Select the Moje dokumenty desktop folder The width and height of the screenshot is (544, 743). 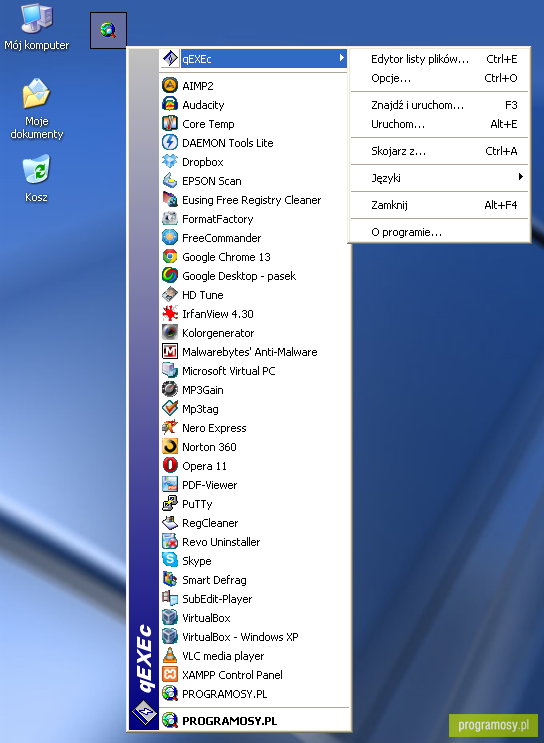click(36, 109)
